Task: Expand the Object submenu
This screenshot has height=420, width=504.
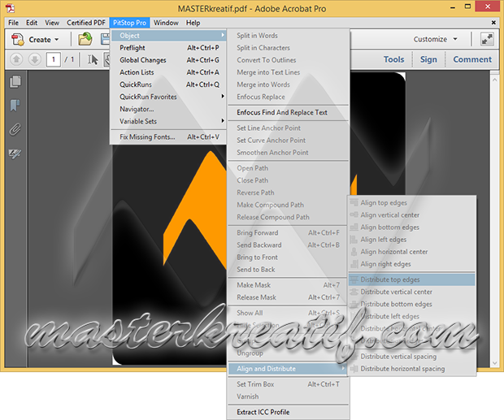Action: pyautogui.click(x=168, y=35)
